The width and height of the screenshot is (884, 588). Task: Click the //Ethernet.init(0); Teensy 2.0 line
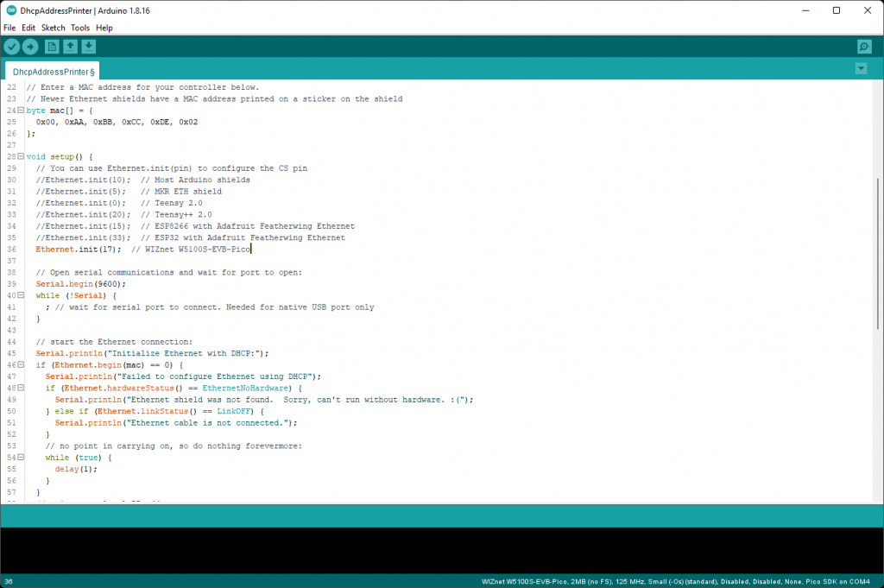point(119,203)
